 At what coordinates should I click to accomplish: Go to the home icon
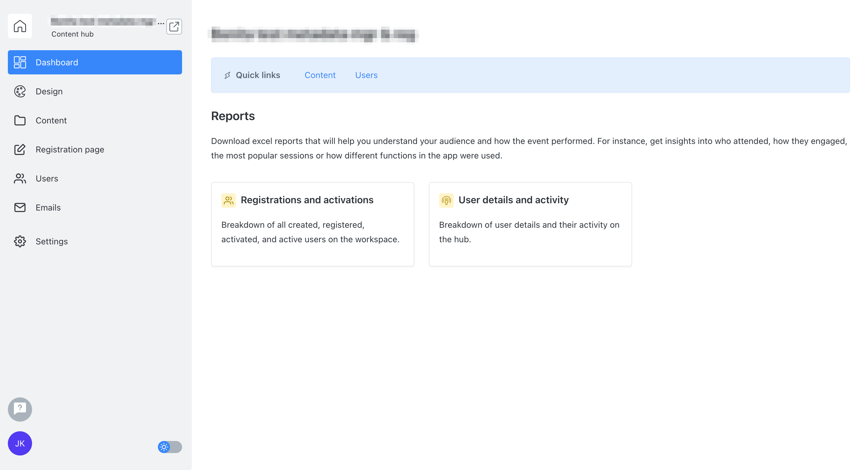click(x=20, y=26)
